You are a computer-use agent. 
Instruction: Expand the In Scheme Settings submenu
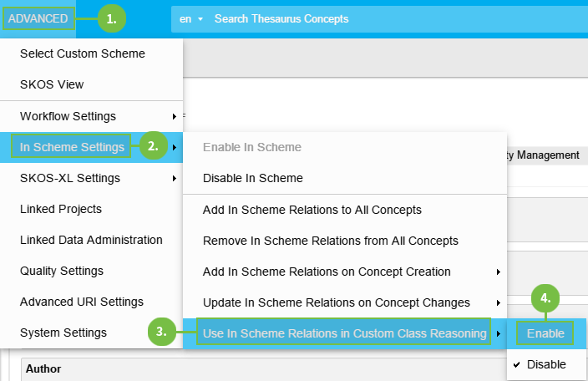[73, 147]
